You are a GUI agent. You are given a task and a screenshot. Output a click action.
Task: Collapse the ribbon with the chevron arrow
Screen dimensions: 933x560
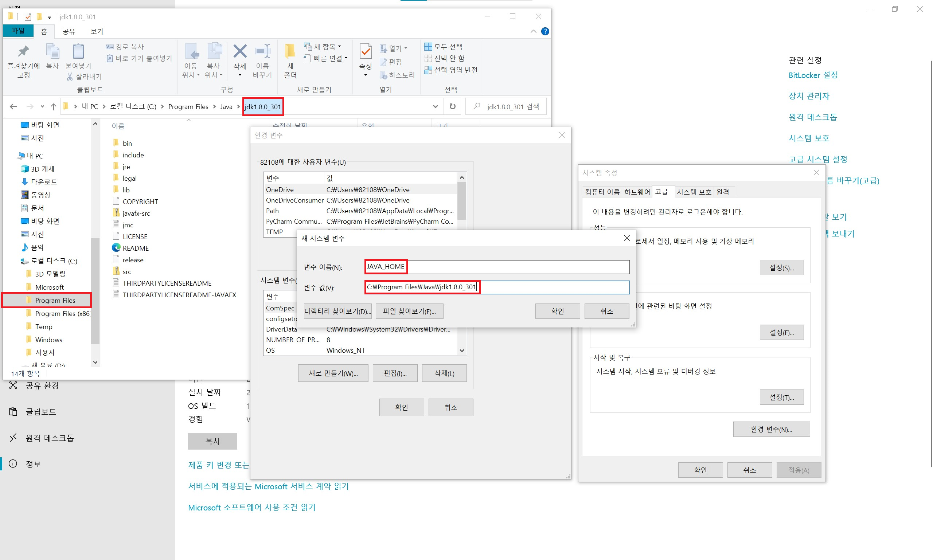pyautogui.click(x=533, y=31)
